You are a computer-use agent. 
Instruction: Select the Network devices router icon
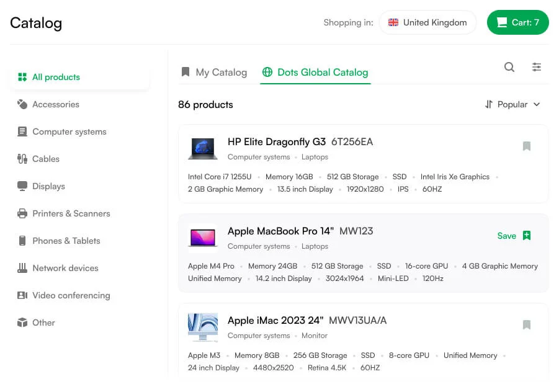tap(22, 268)
